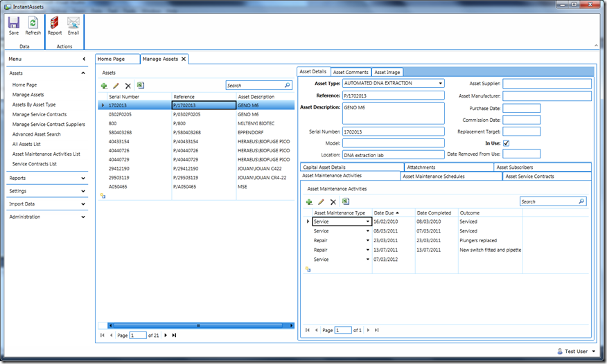Open the Asset Subscribers tab
This screenshot has width=607, height=364.
543,167
